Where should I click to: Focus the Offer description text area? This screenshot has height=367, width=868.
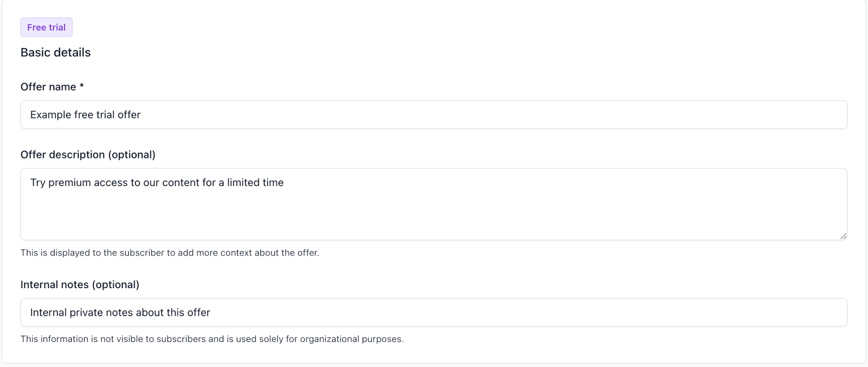tap(434, 204)
